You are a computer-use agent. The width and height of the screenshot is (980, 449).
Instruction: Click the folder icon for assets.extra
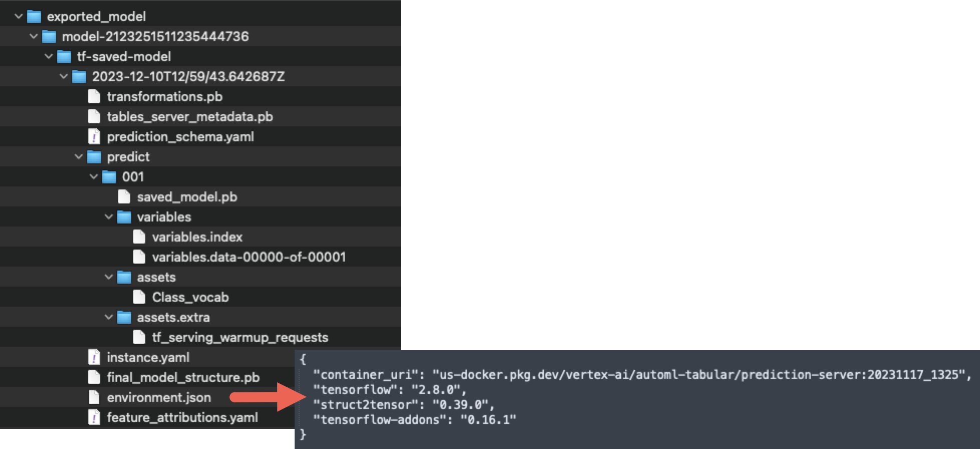pyautogui.click(x=124, y=317)
